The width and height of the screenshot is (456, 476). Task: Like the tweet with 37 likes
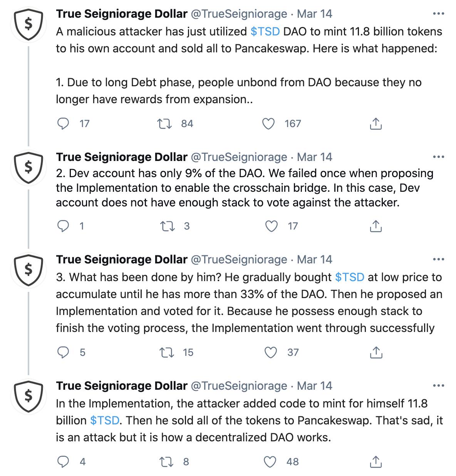coord(272,352)
